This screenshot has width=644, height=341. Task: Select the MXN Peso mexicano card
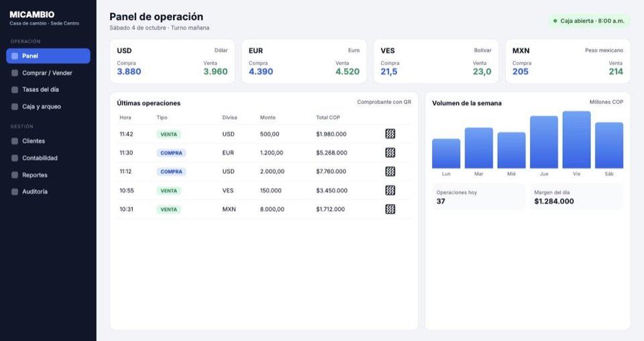click(568, 61)
